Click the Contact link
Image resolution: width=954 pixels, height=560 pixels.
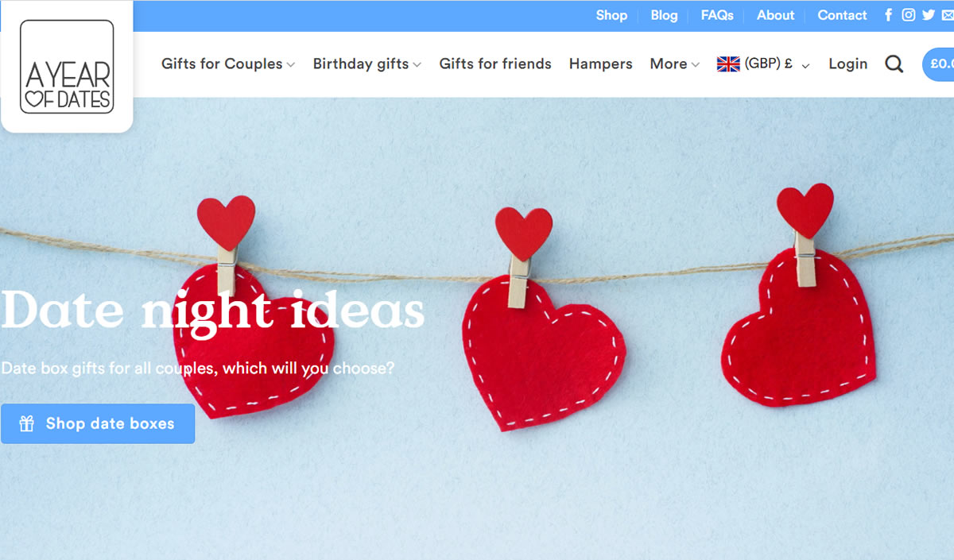pos(842,15)
